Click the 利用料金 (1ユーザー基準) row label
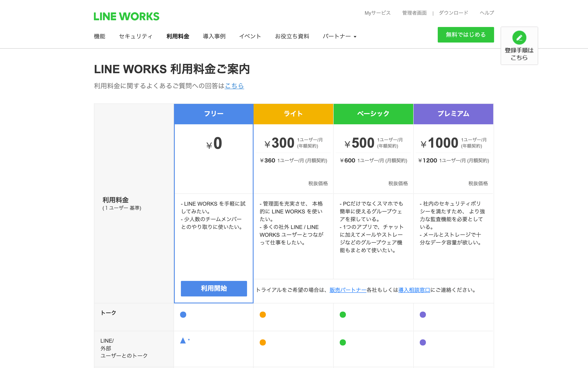Image resolution: width=588 pixels, height=368 pixels. [122, 203]
